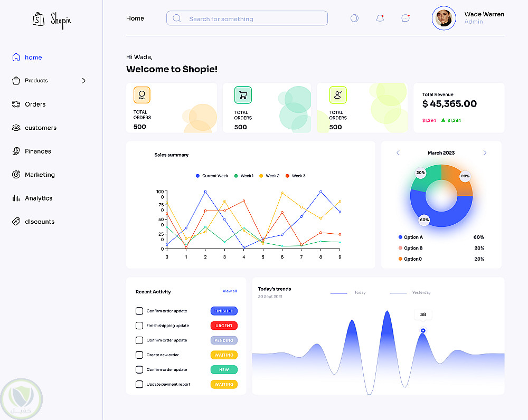
Task: Toggle Week 1 legend green dot
Action: tap(236, 176)
